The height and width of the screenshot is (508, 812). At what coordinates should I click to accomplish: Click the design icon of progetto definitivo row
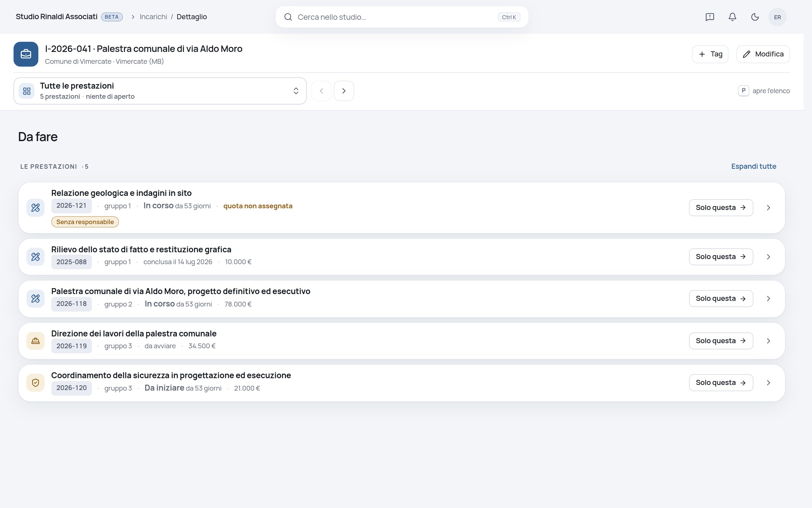(36, 299)
